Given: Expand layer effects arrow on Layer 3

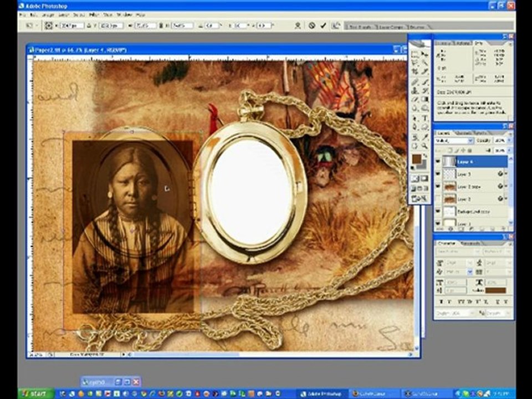Looking at the screenshot, I should coord(505,174).
